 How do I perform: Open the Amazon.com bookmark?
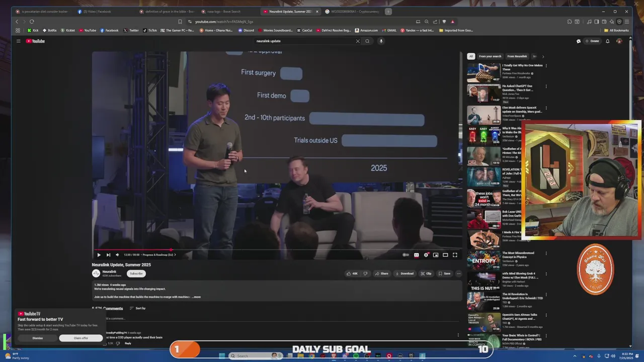tap(366, 30)
